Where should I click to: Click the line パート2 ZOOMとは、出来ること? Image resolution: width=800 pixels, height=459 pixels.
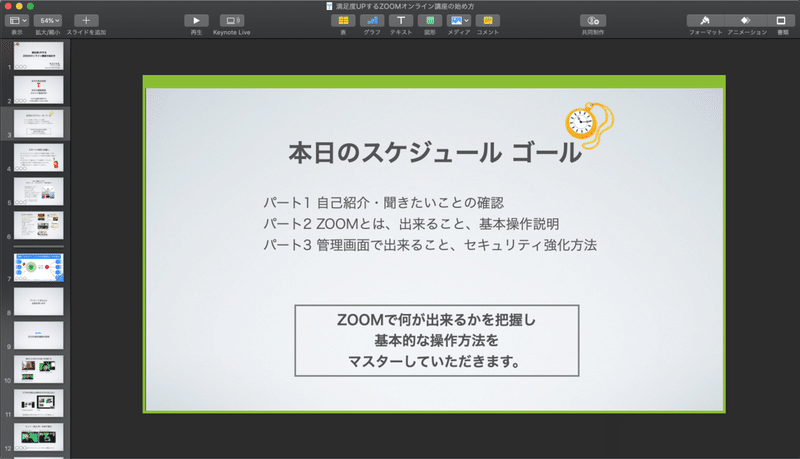[411, 224]
